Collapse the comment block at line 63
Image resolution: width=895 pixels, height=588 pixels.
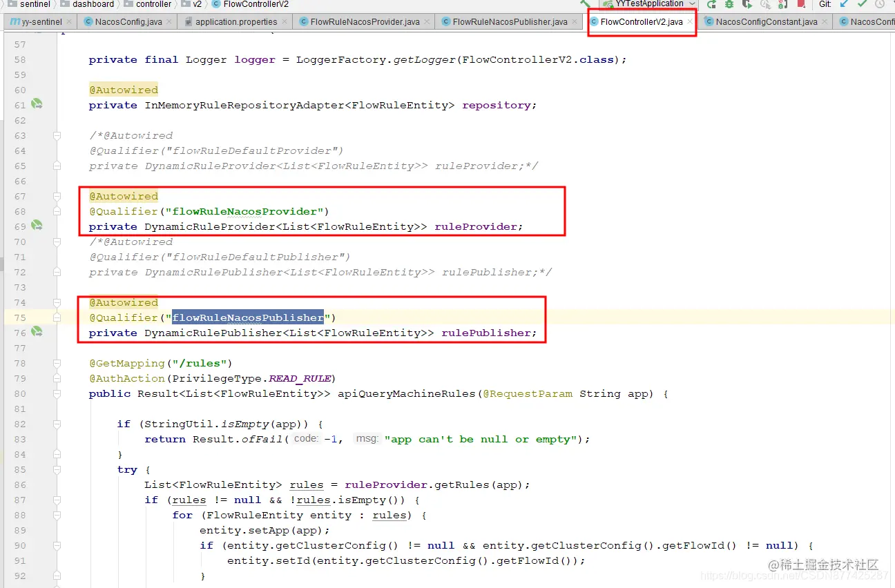pos(57,135)
